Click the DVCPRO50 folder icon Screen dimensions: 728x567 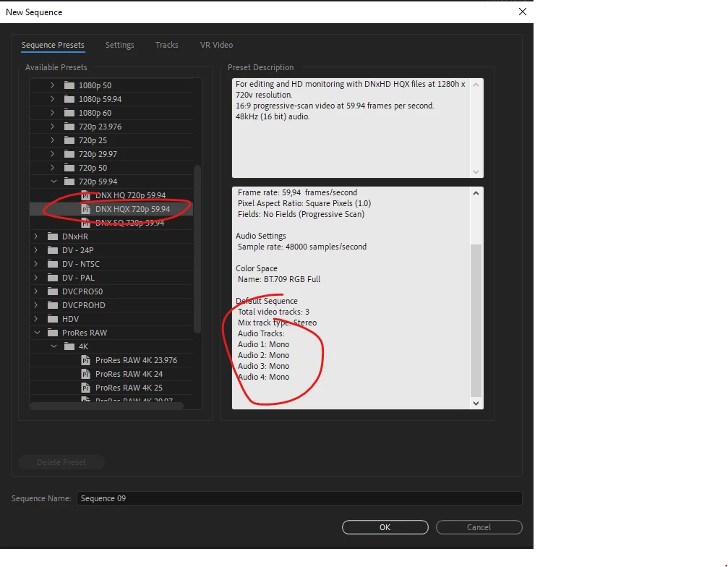[x=53, y=291]
